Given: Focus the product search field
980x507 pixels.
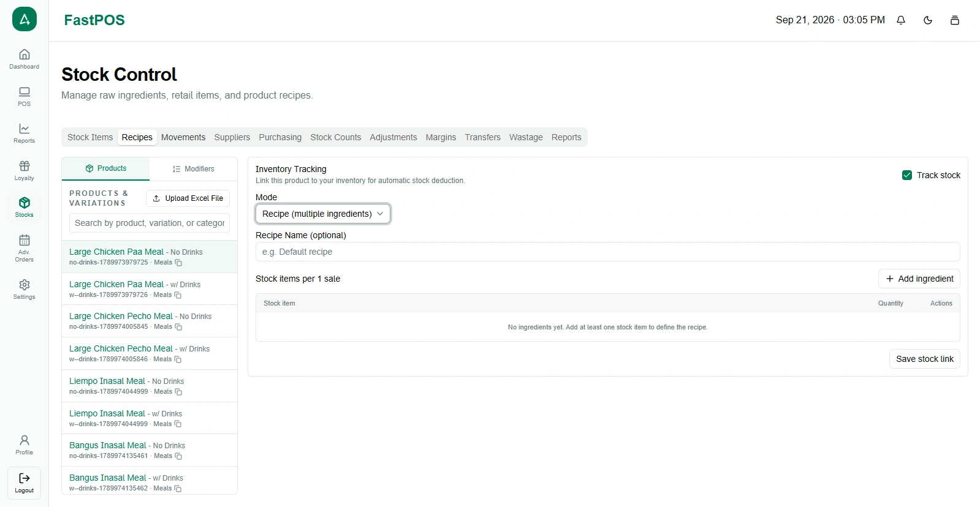Looking at the screenshot, I should point(150,223).
